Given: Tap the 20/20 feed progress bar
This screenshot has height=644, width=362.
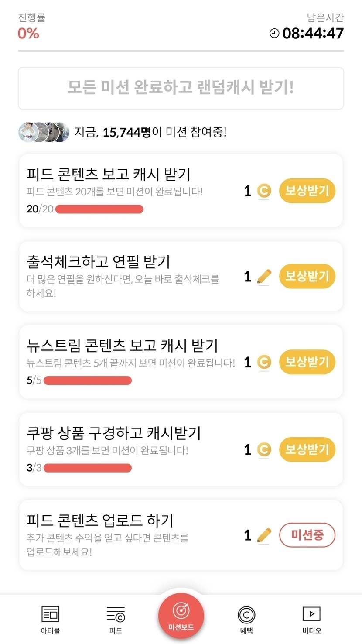Looking at the screenshot, I should pyautogui.click(x=99, y=209).
